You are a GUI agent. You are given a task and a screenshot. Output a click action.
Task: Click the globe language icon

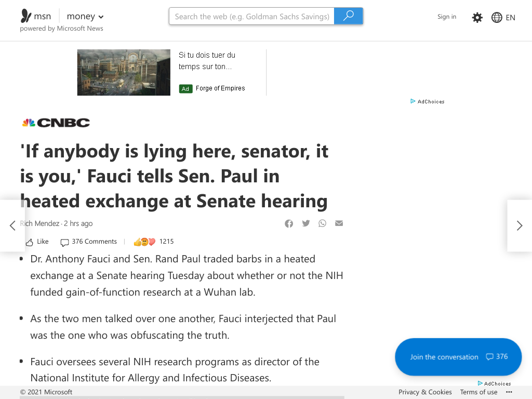(x=496, y=17)
